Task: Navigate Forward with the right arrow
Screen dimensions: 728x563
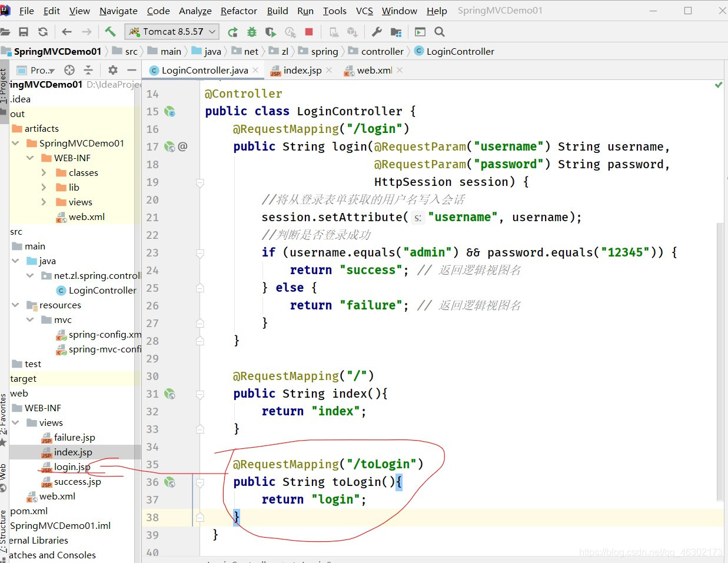Action: pyautogui.click(x=87, y=32)
